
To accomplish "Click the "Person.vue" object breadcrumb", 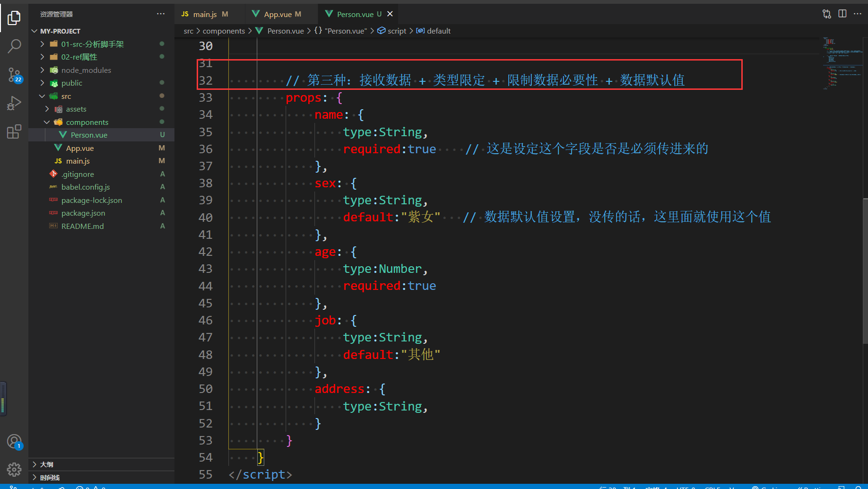I will pyautogui.click(x=341, y=31).
